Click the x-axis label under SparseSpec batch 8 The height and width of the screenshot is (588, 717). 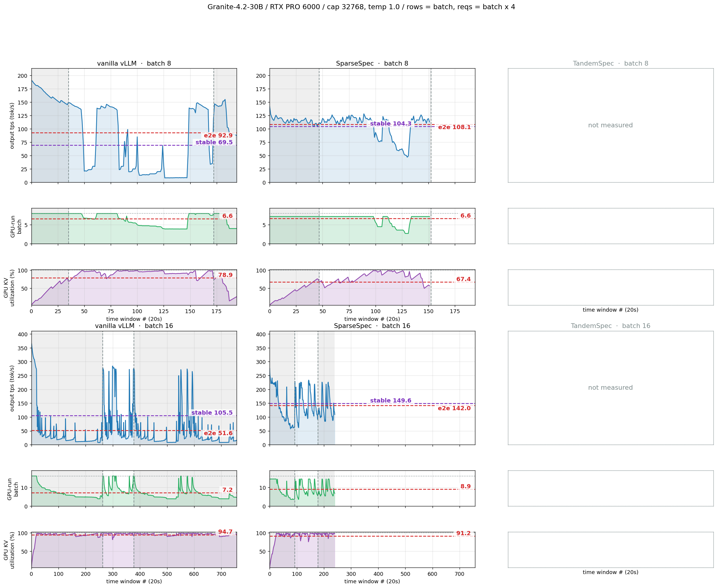click(372, 319)
